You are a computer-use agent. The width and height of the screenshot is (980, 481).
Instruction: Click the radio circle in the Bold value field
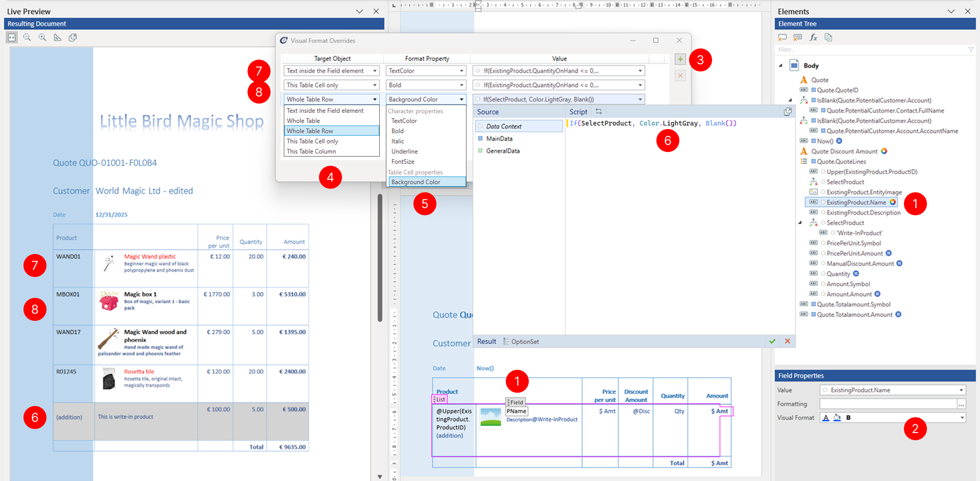(478, 85)
